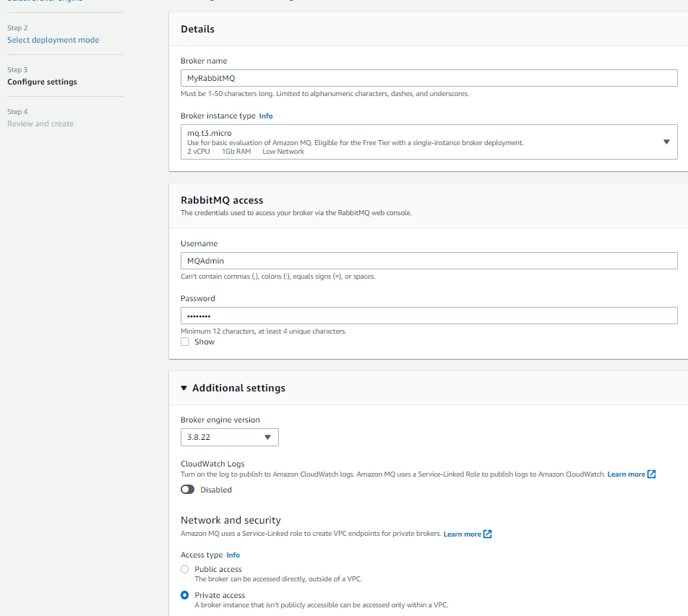Open Info link for Access type

tap(233, 555)
